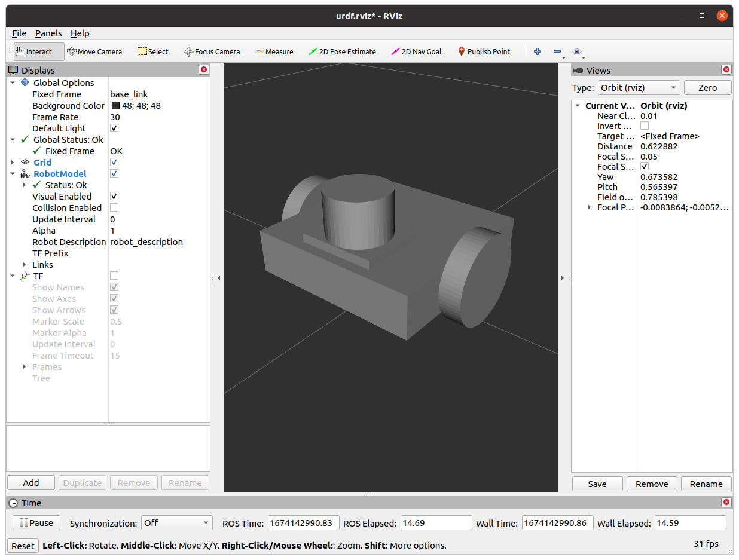Close the Displays panel
This screenshot has width=739, height=560.
click(204, 70)
